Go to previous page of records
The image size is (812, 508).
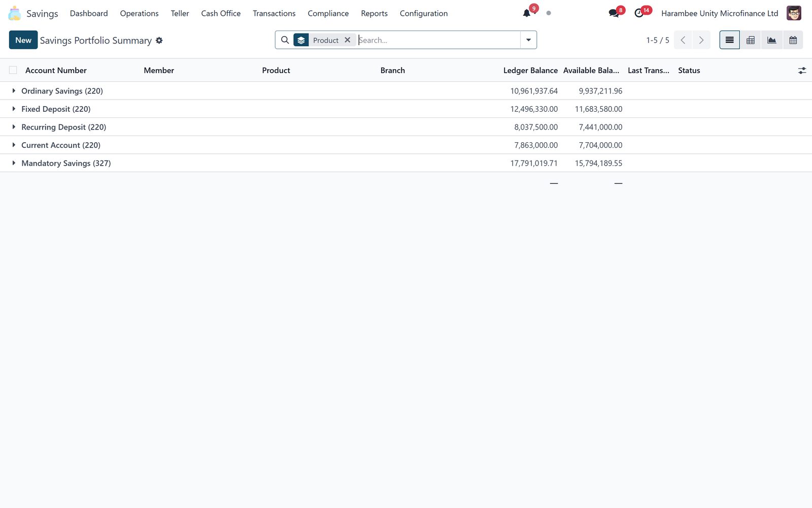pos(683,40)
